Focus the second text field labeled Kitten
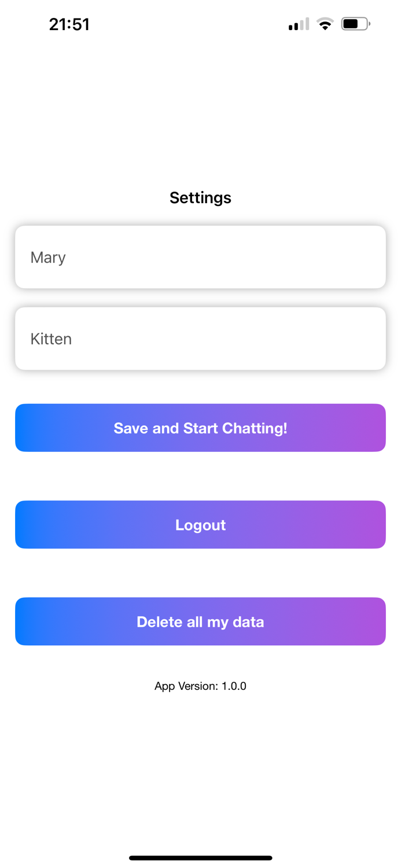Image resolution: width=401 pixels, height=868 pixels. pos(200,339)
